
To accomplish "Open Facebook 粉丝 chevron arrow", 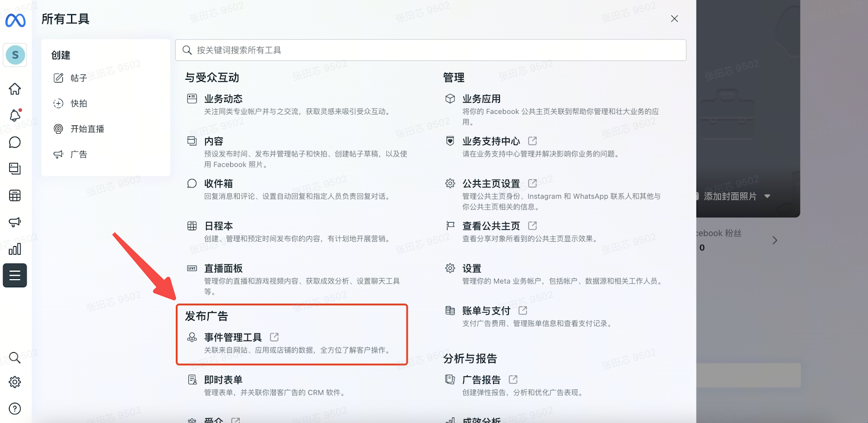I will 775,240.
